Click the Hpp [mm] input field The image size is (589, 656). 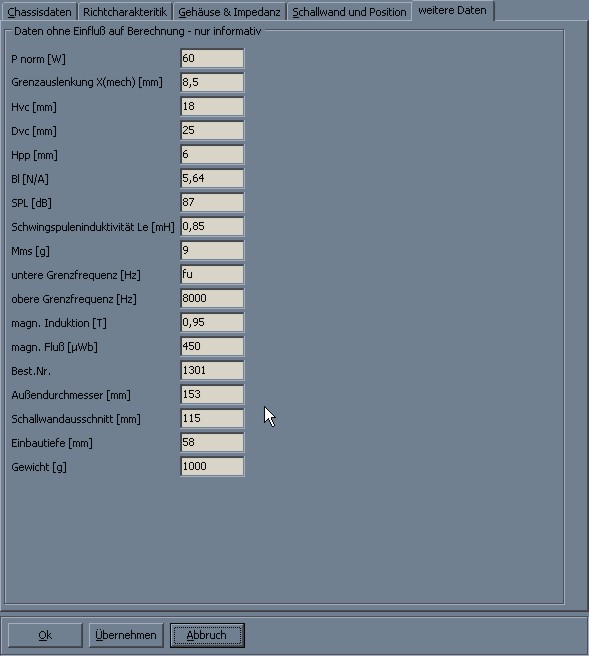pos(212,154)
